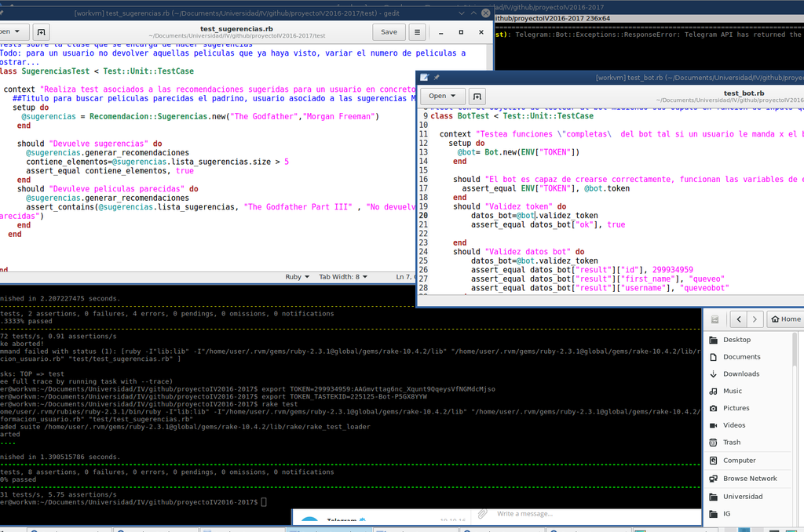The image size is (804, 532).
Task: Open the Ruby language selector dropdown
Action: pyautogui.click(x=296, y=277)
